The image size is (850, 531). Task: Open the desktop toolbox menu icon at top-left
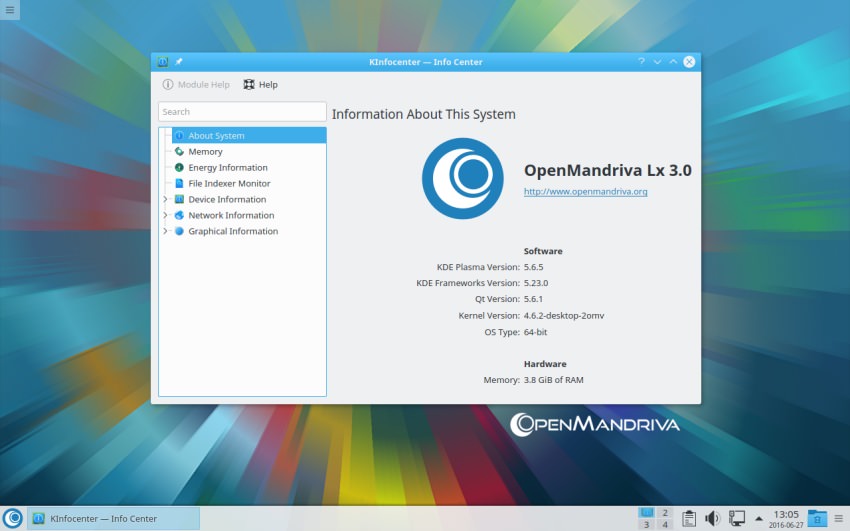coord(9,9)
